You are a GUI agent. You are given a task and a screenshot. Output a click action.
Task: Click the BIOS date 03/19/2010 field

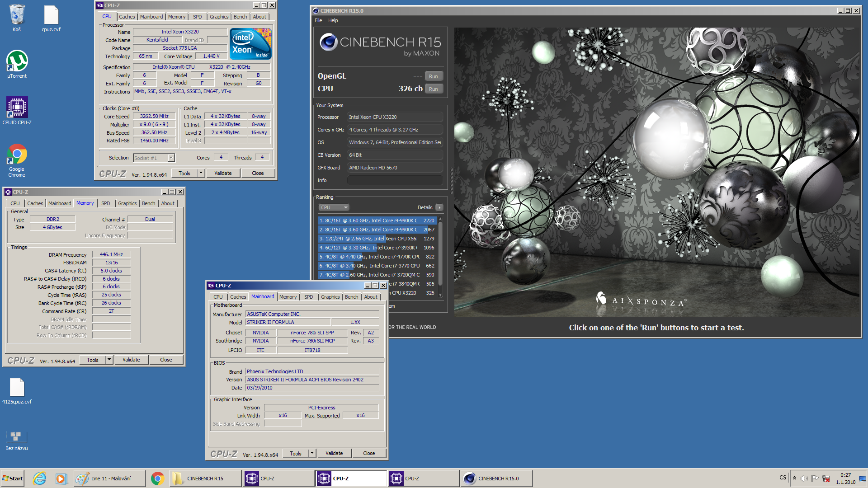pos(312,388)
